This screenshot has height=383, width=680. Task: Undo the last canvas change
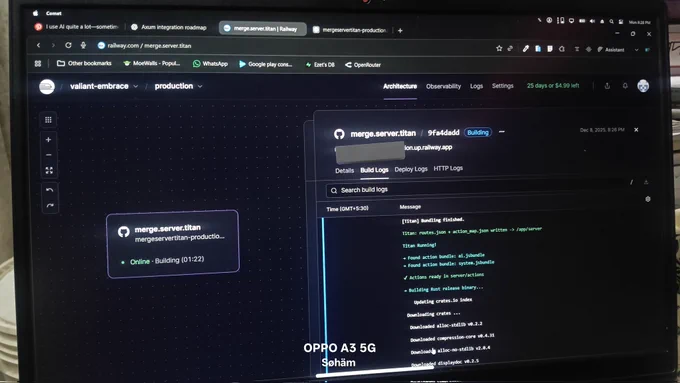point(49,190)
